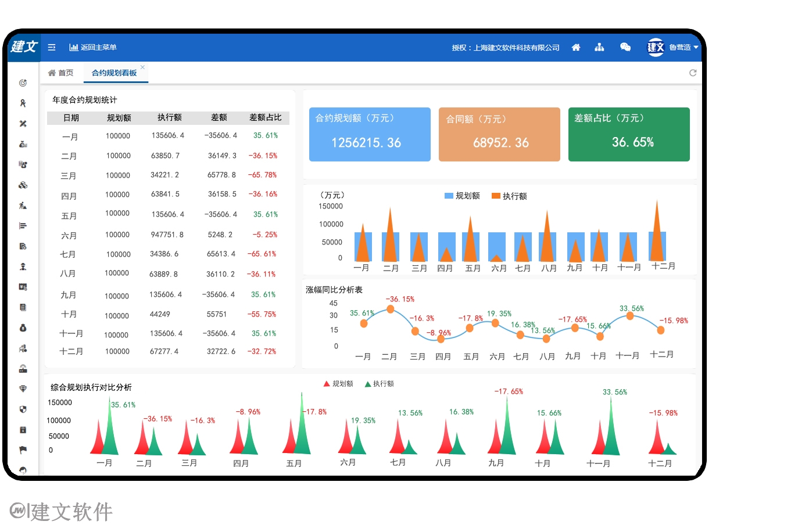This screenshot has width=798, height=532.
Task: Switch to the 首页 tab
Action: (x=60, y=73)
